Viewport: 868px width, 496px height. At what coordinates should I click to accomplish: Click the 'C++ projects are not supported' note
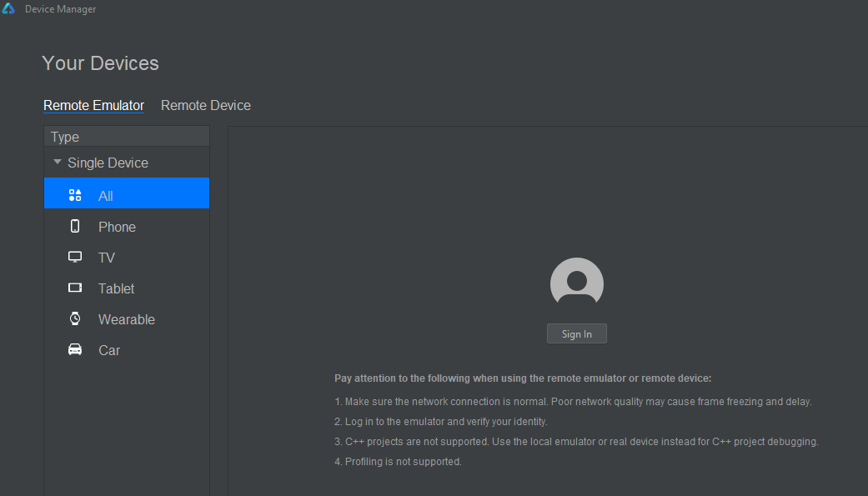click(x=576, y=441)
